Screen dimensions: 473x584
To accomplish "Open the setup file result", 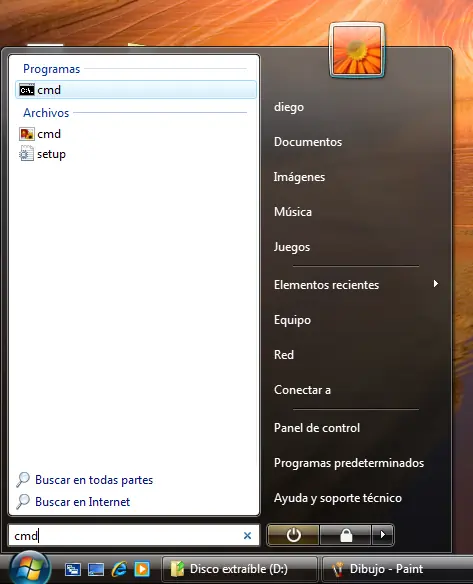I will point(42,154).
